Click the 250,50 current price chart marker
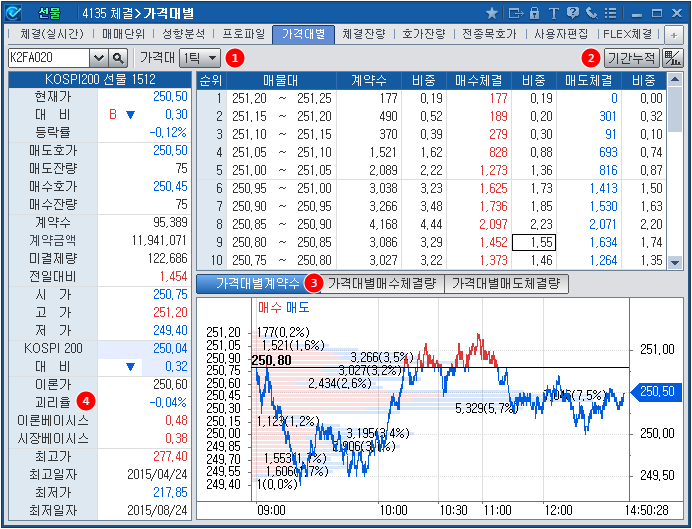The height and width of the screenshot is (529, 692). pos(654,392)
